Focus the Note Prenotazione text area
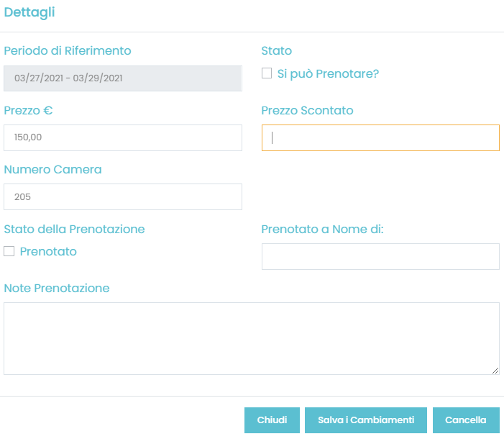The width and height of the screenshot is (504, 439). (x=251, y=338)
